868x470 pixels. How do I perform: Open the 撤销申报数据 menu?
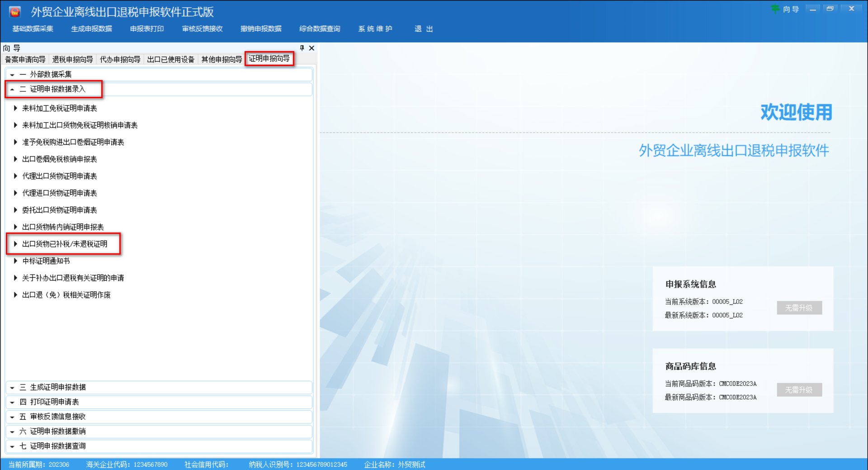260,28
